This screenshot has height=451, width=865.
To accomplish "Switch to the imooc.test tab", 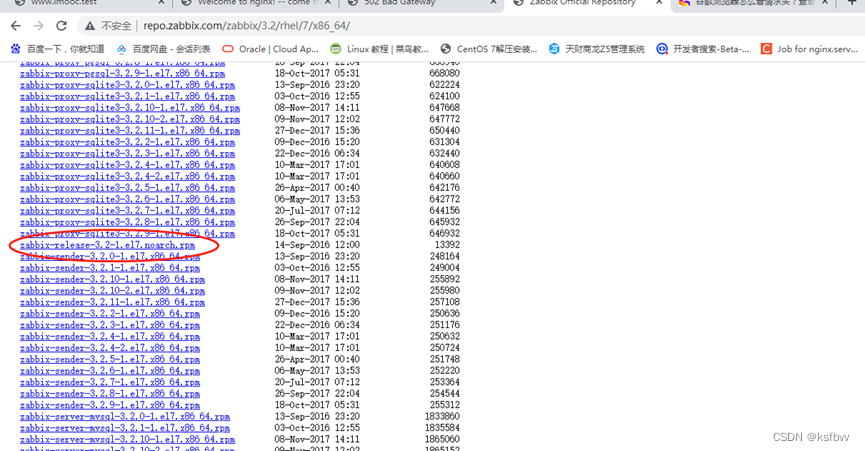I will (83, 3).
